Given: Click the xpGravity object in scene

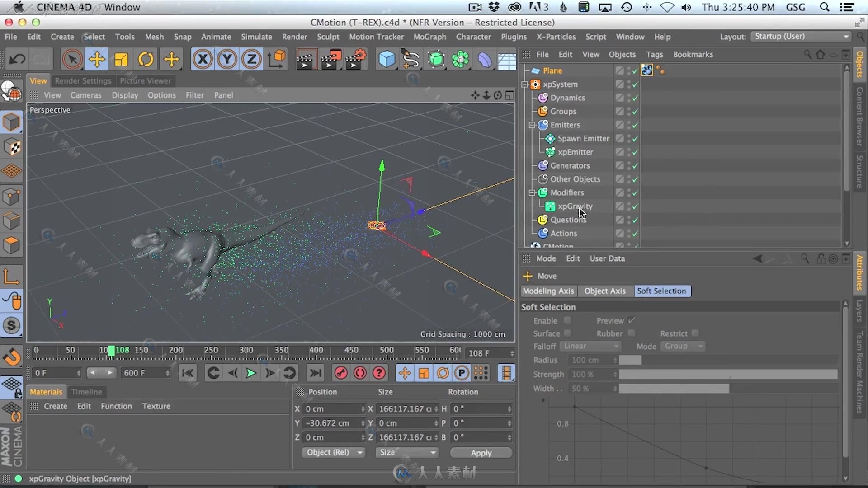Looking at the screenshot, I should [576, 206].
